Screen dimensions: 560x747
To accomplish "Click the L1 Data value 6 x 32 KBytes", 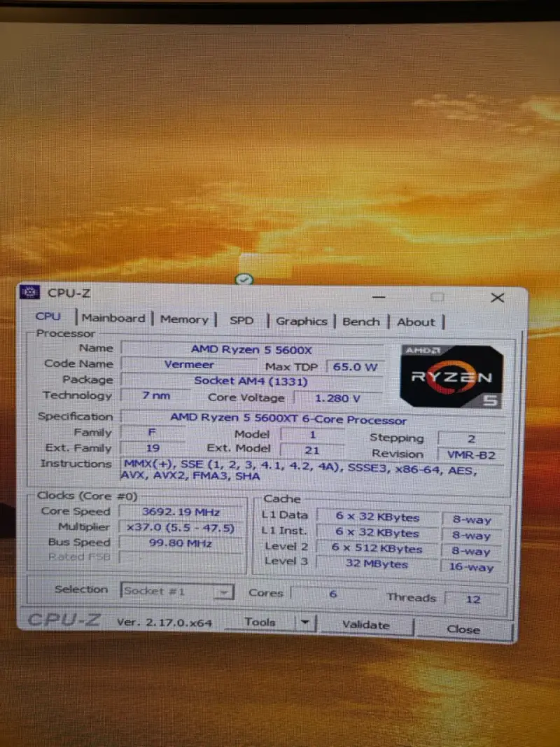I will coord(377,517).
